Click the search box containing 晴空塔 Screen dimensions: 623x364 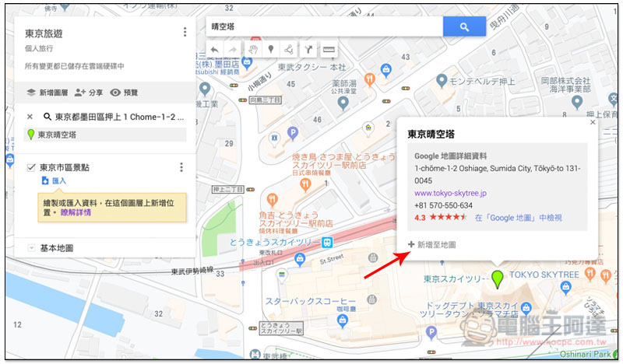click(x=325, y=26)
